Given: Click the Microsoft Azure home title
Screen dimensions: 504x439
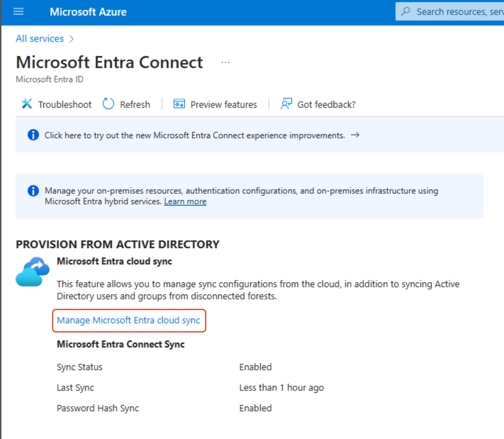Looking at the screenshot, I should coord(88,12).
